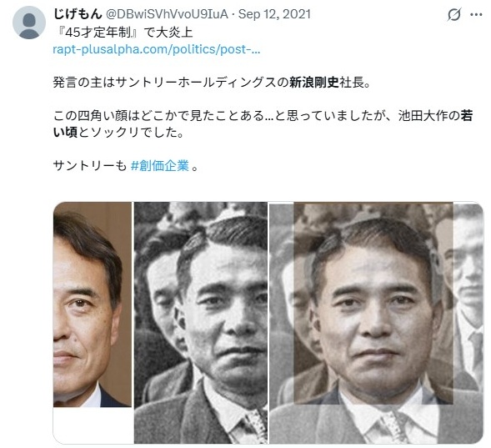Open the three-dot more options menu

476,14
